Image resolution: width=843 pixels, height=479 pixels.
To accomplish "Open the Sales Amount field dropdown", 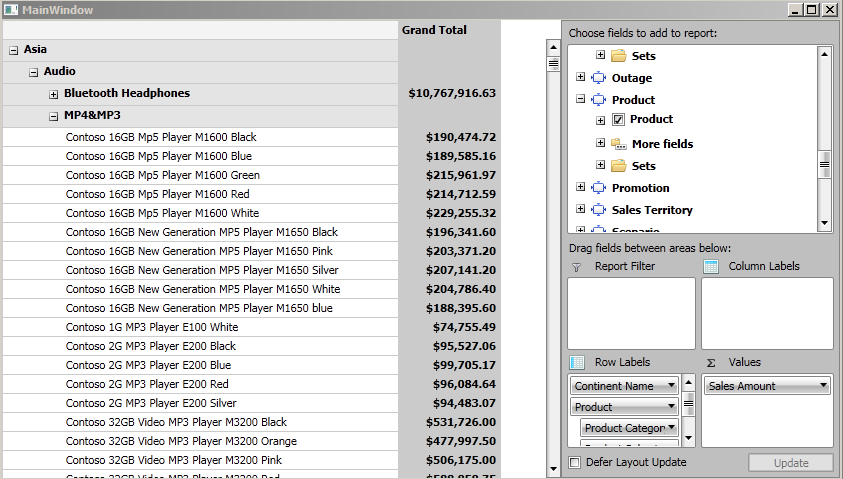I will [822, 386].
